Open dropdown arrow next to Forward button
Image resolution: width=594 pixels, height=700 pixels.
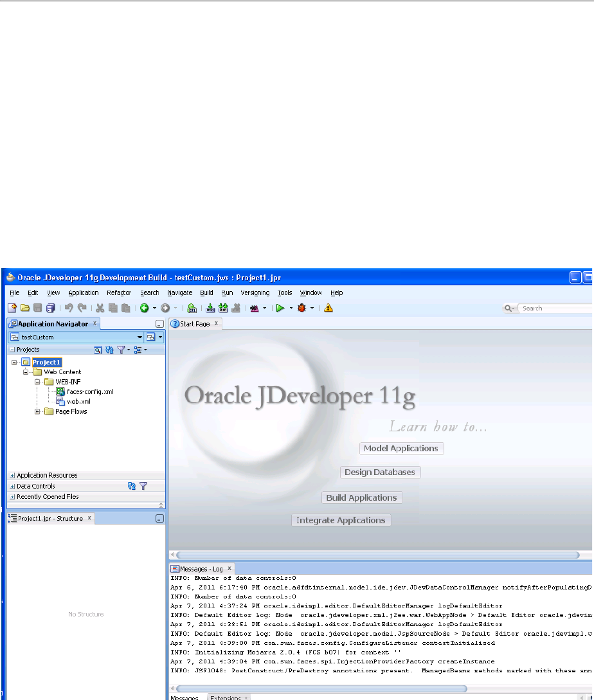(x=175, y=308)
